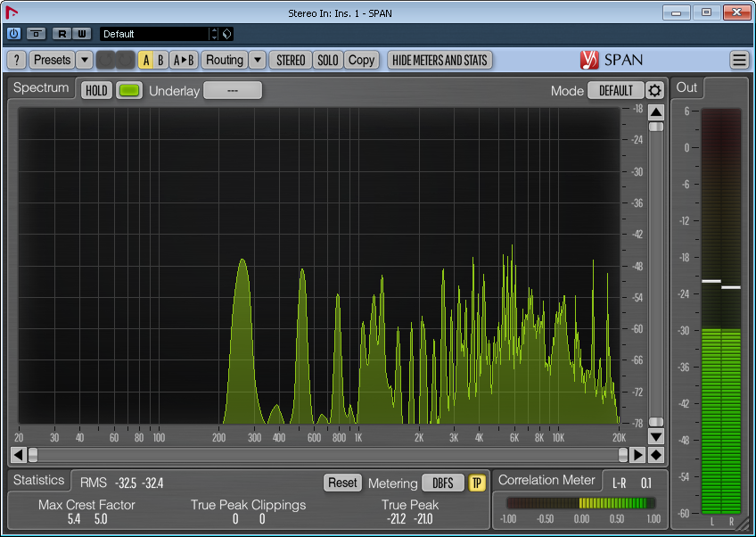Click the vertical range lower slider handle
The width and height of the screenshot is (756, 537).
pyautogui.click(x=656, y=422)
